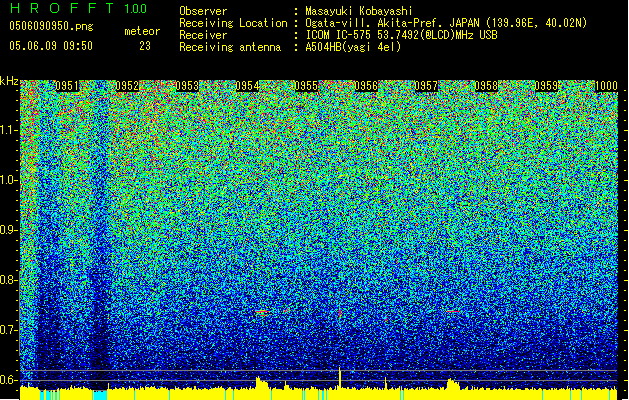Image resolution: width=629 pixels, height=400 pixels.
Task: Click the HROFFT 1.0.0 title text
Action: click(x=78, y=8)
